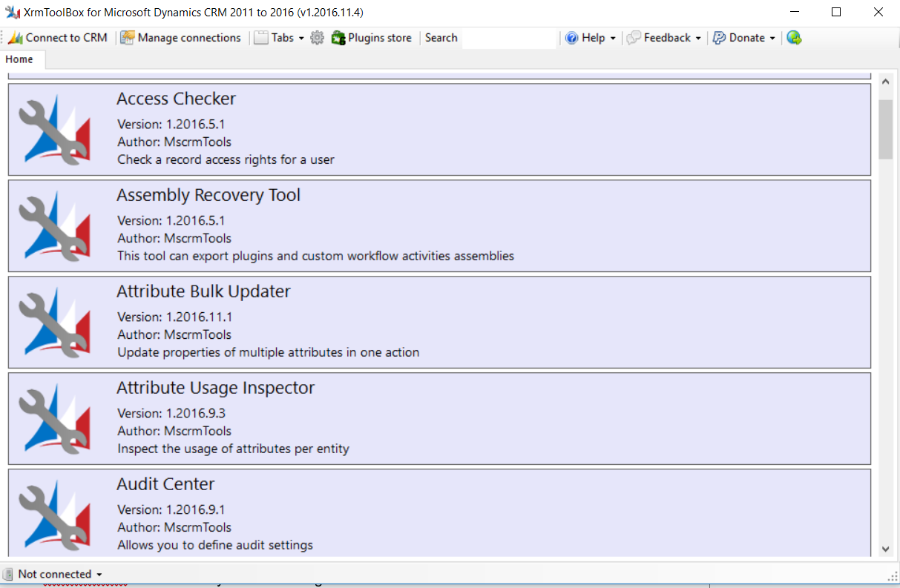
Task: Click the XrmToolBox title bar app icon
Action: tap(12, 13)
